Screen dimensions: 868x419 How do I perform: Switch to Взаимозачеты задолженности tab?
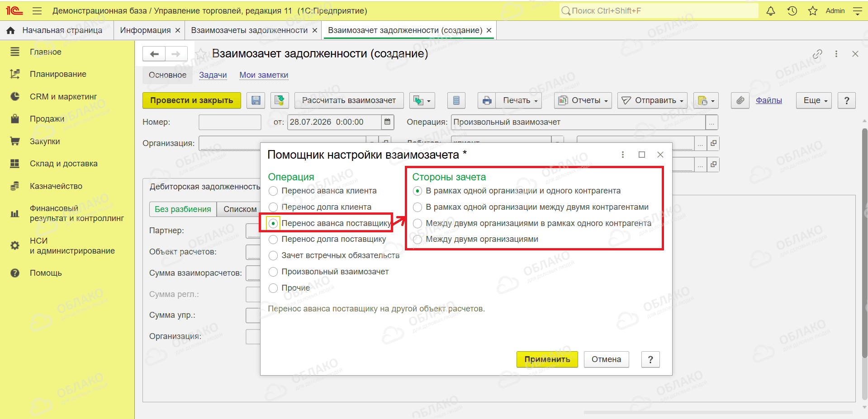(x=249, y=30)
